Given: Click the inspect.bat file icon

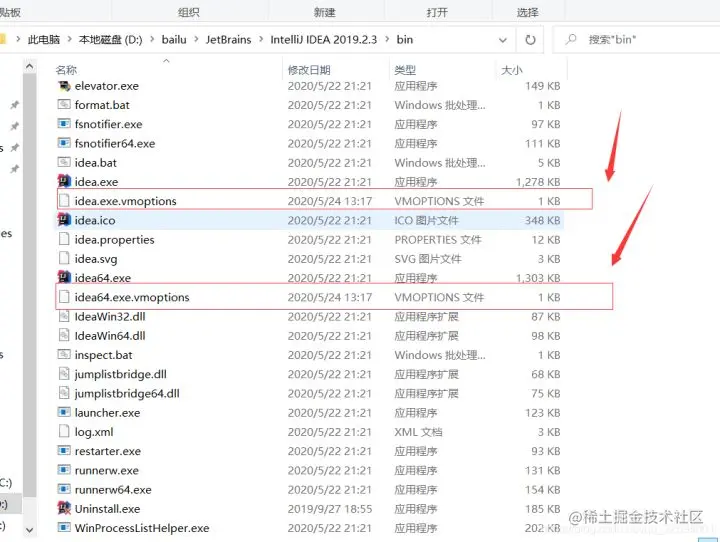Looking at the screenshot, I should coord(64,355).
